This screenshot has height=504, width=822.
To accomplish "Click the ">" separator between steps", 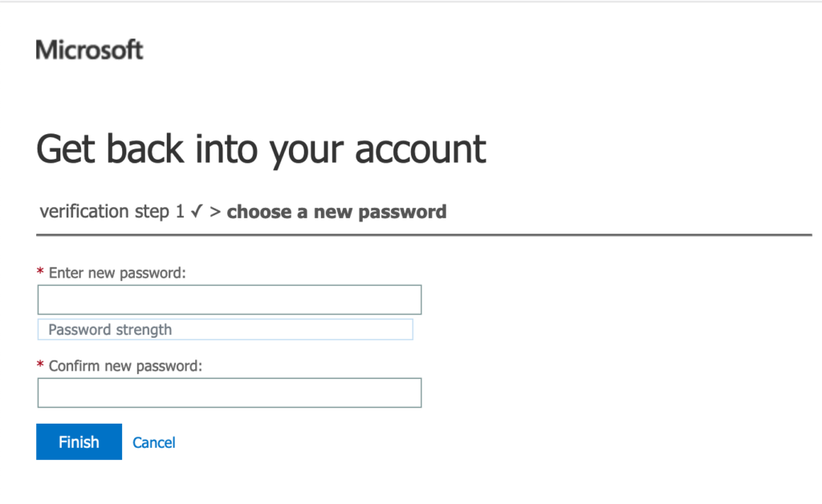I will 214,212.
